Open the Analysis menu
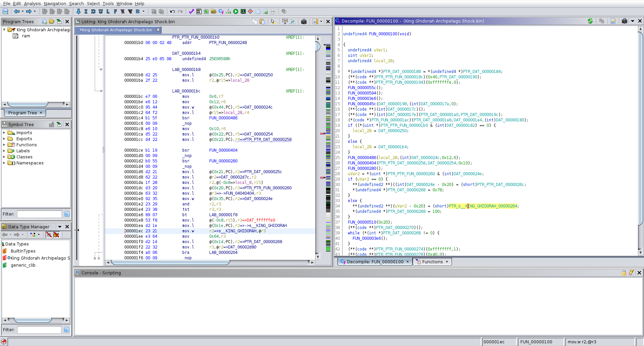This screenshot has width=644, height=346. click(32, 3)
